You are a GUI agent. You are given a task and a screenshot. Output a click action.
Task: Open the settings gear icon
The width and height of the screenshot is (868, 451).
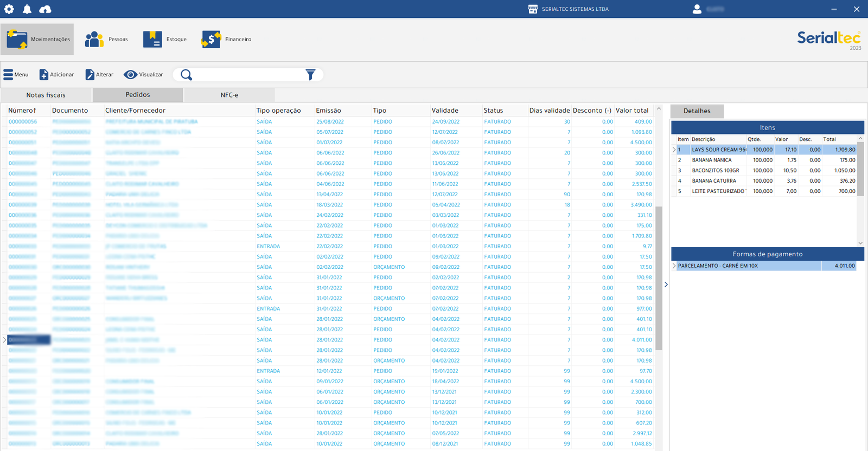[9, 9]
